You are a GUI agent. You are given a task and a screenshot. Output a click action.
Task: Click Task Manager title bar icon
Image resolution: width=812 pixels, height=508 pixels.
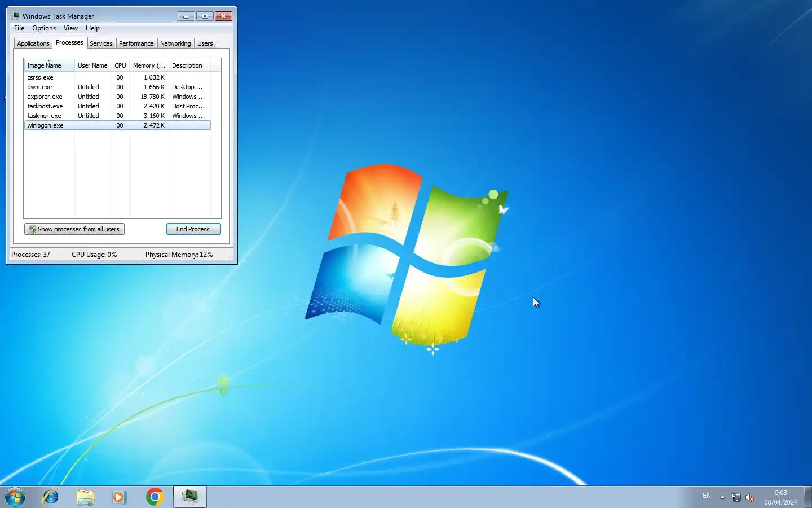point(16,16)
